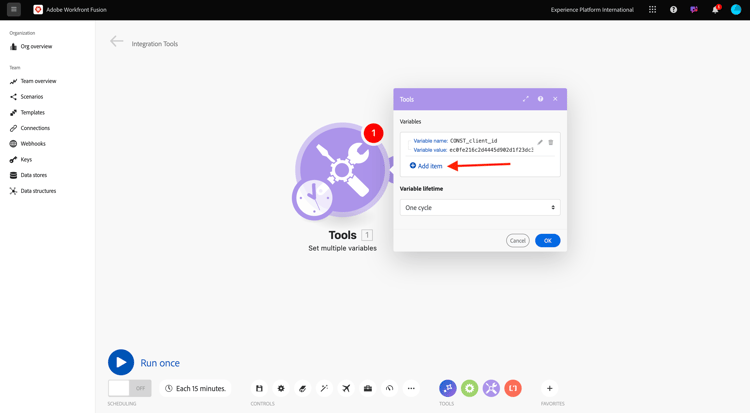Open the app switcher grid
This screenshot has width=750, height=413.
[x=652, y=10]
